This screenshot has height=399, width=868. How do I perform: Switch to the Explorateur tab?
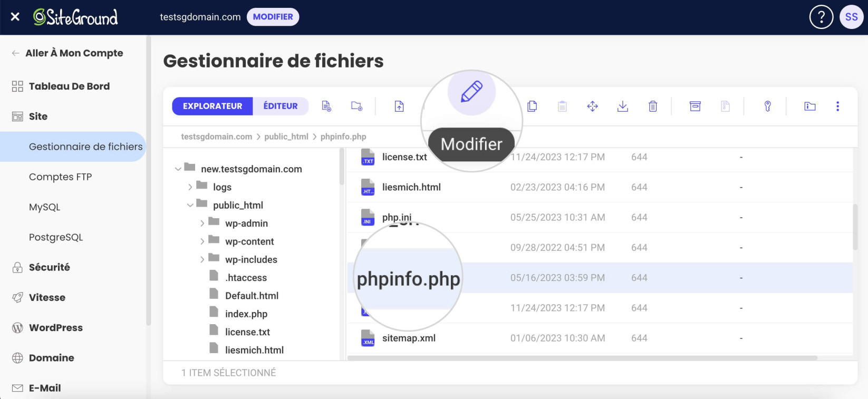click(213, 106)
